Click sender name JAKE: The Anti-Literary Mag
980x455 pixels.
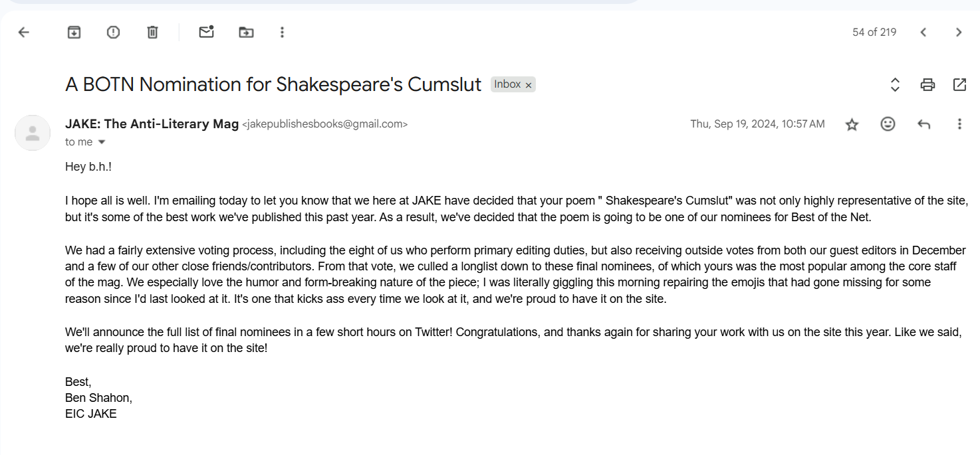click(152, 124)
